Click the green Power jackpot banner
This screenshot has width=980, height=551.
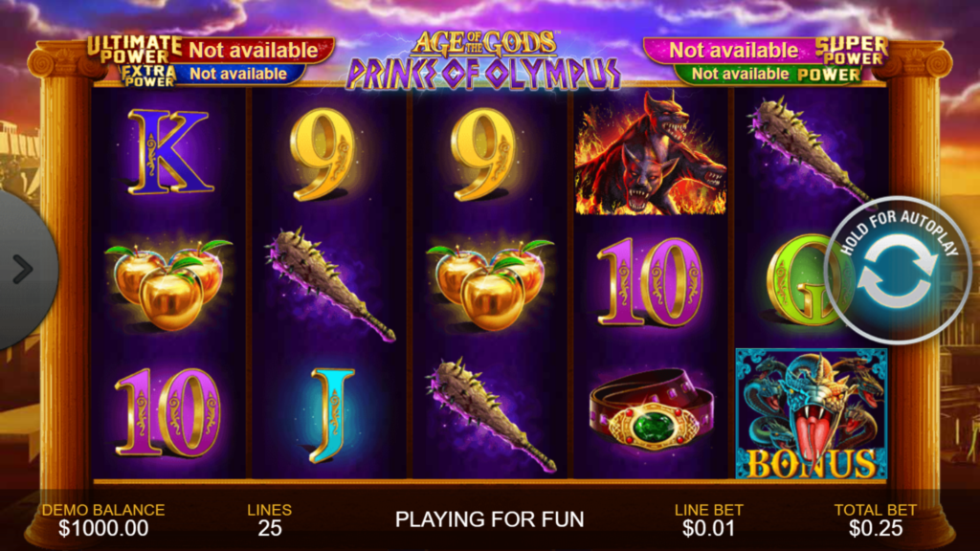click(x=768, y=75)
